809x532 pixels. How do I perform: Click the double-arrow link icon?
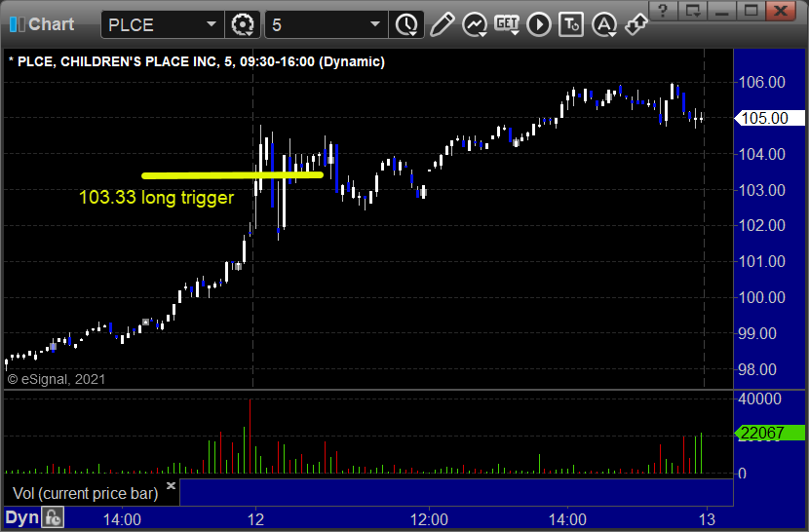(x=636, y=24)
